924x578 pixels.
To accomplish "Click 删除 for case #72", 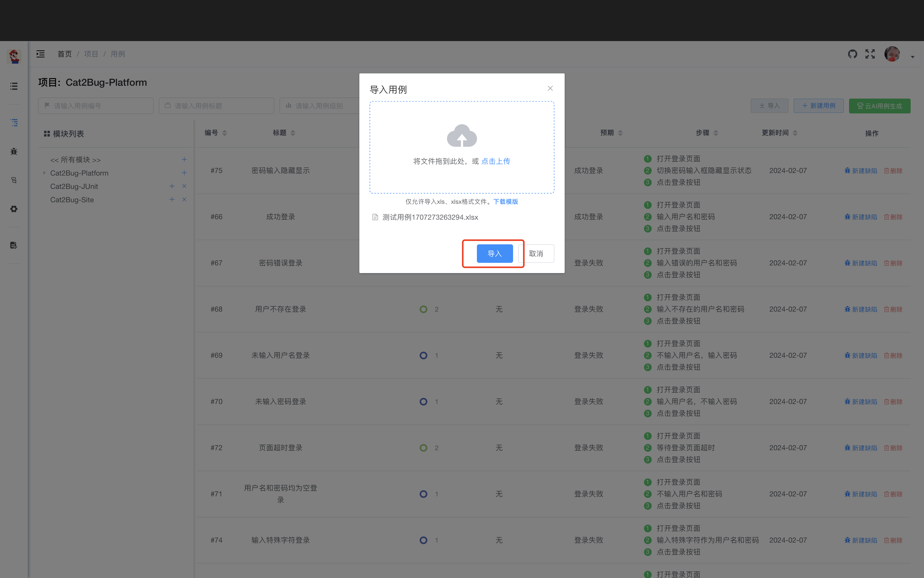I will 893,448.
